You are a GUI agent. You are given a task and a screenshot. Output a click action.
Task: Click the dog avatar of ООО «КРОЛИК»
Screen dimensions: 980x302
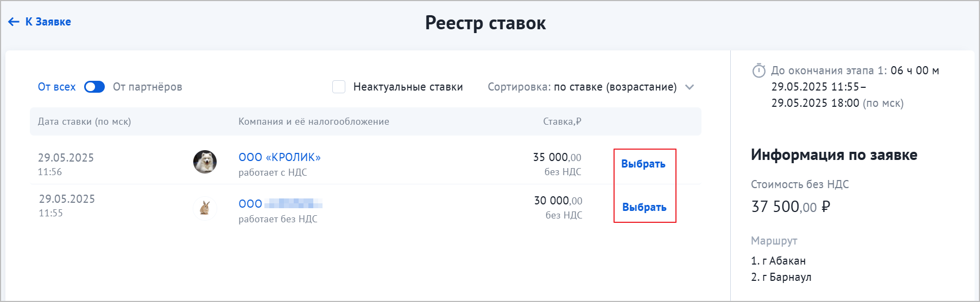coord(205,162)
